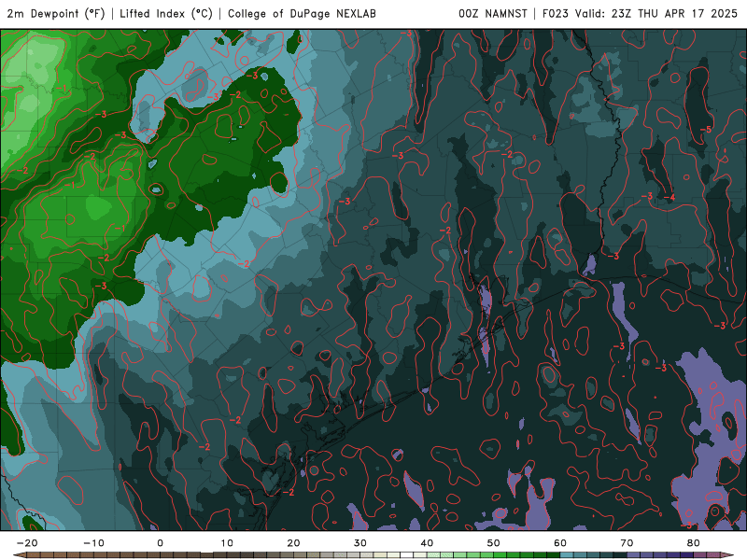This screenshot has width=747, height=560.
Task: Click the 80 label on the color scale
Action: coord(694,543)
